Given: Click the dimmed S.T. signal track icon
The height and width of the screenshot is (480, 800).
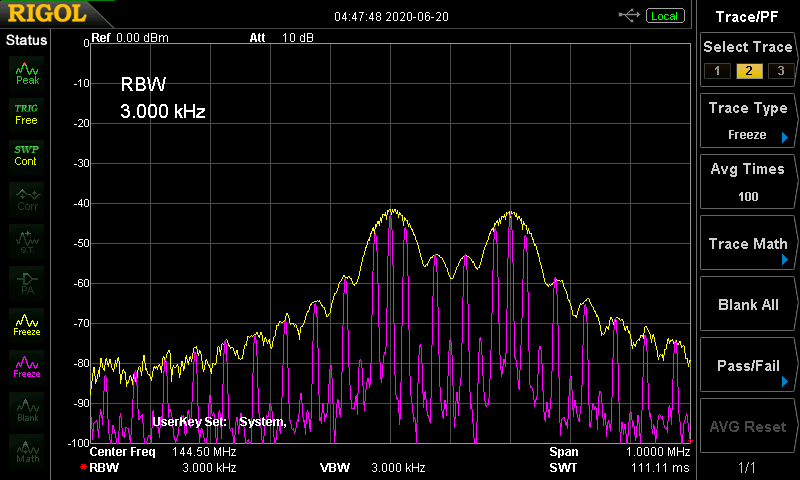Looking at the screenshot, I should (x=27, y=241).
